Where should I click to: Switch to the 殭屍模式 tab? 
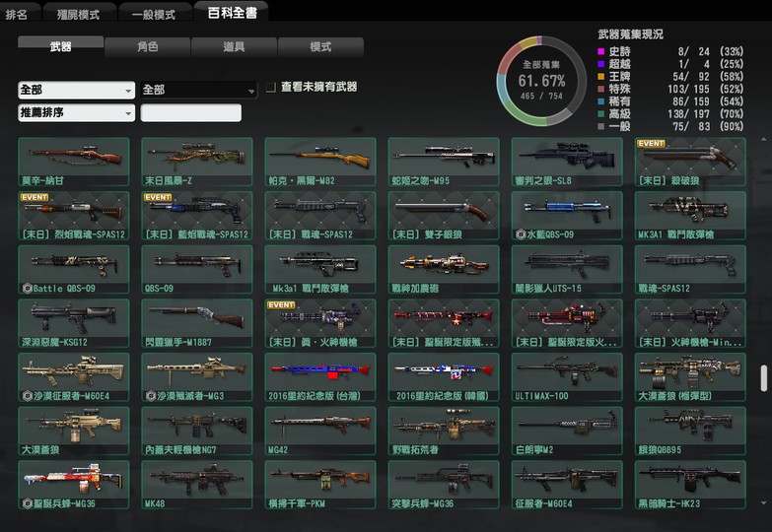tap(80, 14)
